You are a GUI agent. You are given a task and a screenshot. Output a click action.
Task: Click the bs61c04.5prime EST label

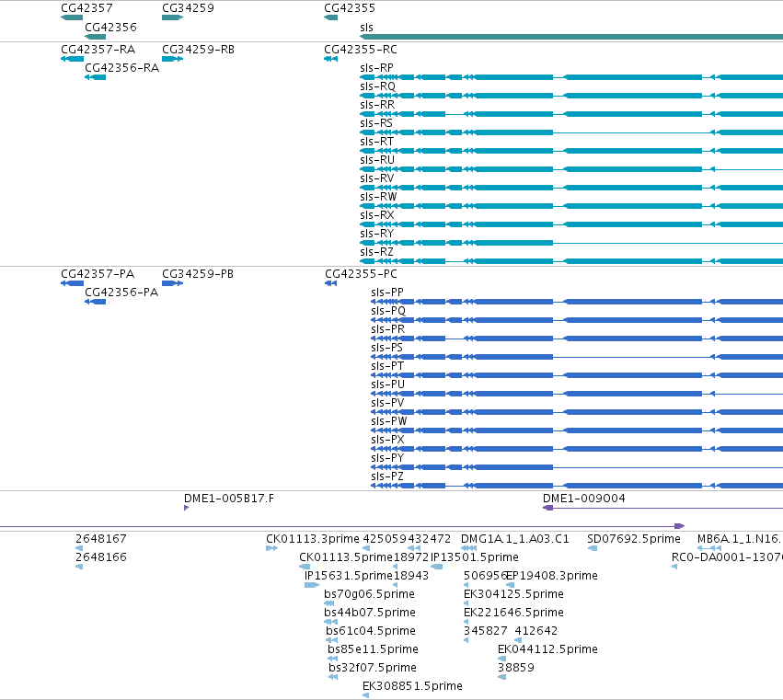click(371, 631)
